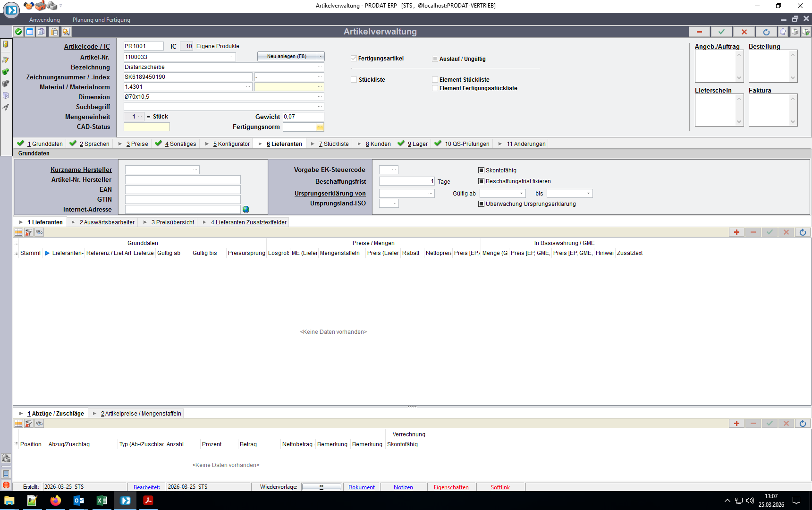Image resolution: width=812 pixels, height=510 pixels.
Task: Click the green cubes icon in left sidebar
Action: 6,72
